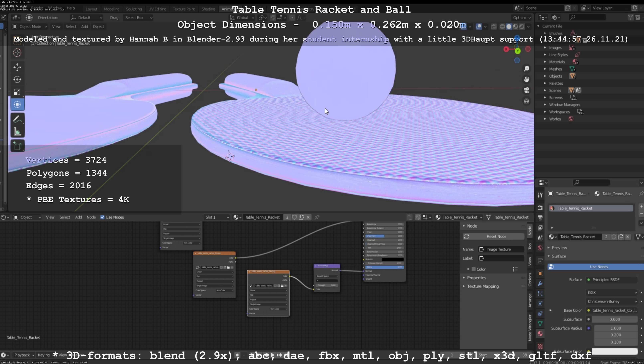The width and height of the screenshot is (644, 364).
Task: Select the Add Cube tool
Action: click(x=17, y=146)
